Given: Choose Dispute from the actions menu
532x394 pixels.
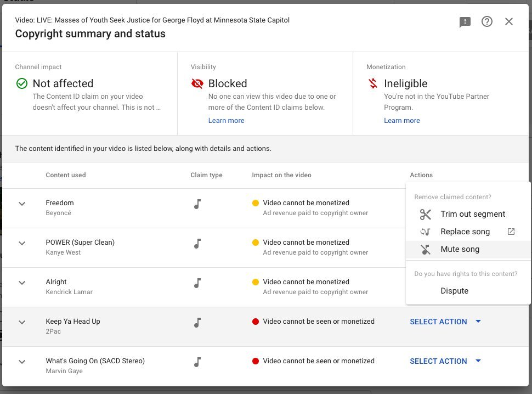Looking at the screenshot, I should point(468,291).
